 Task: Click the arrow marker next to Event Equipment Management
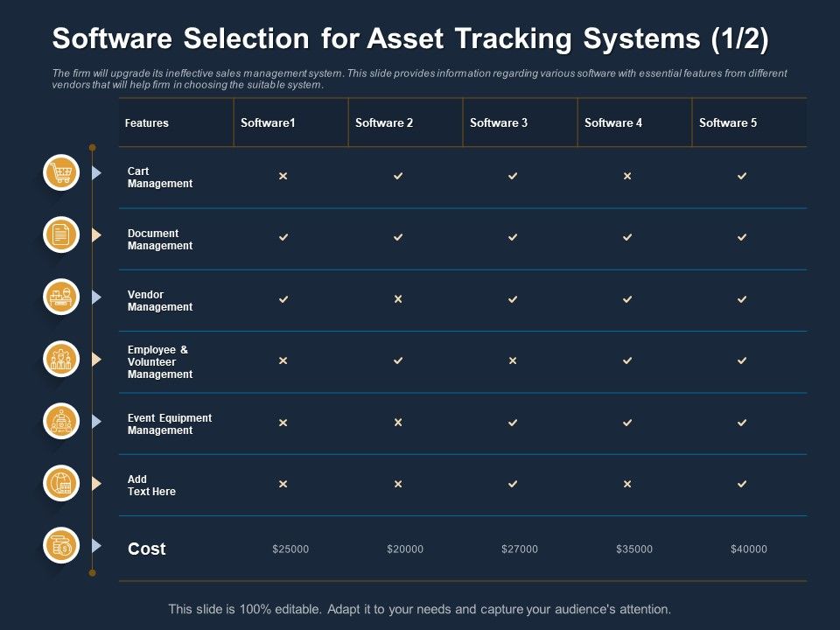tap(96, 421)
